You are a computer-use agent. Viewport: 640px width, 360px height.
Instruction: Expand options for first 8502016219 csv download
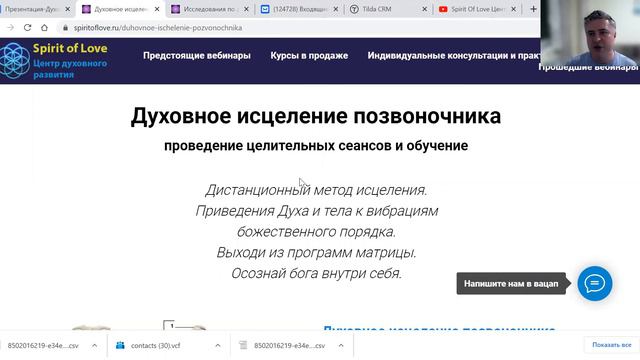pyautogui.click(x=94, y=345)
